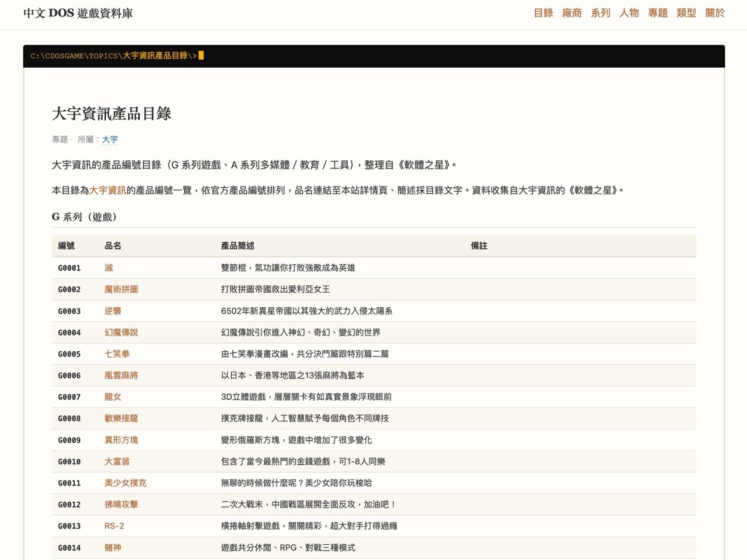This screenshot has height=560, width=747.
Task: Click product code G0013
Action: tap(69, 526)
